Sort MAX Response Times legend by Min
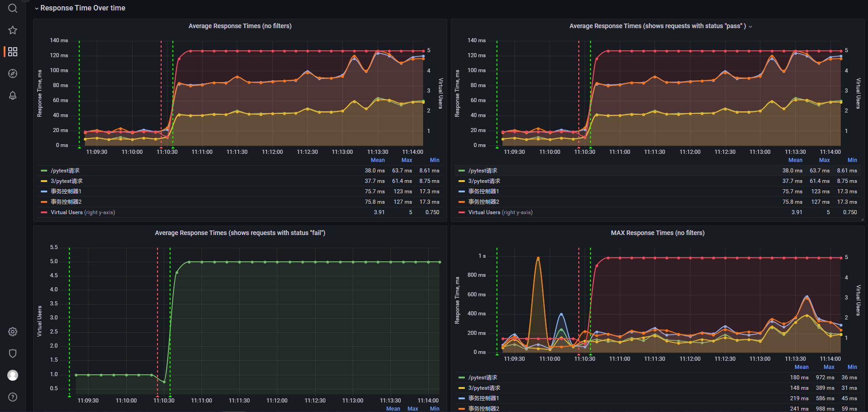 [x=852, y=367]
